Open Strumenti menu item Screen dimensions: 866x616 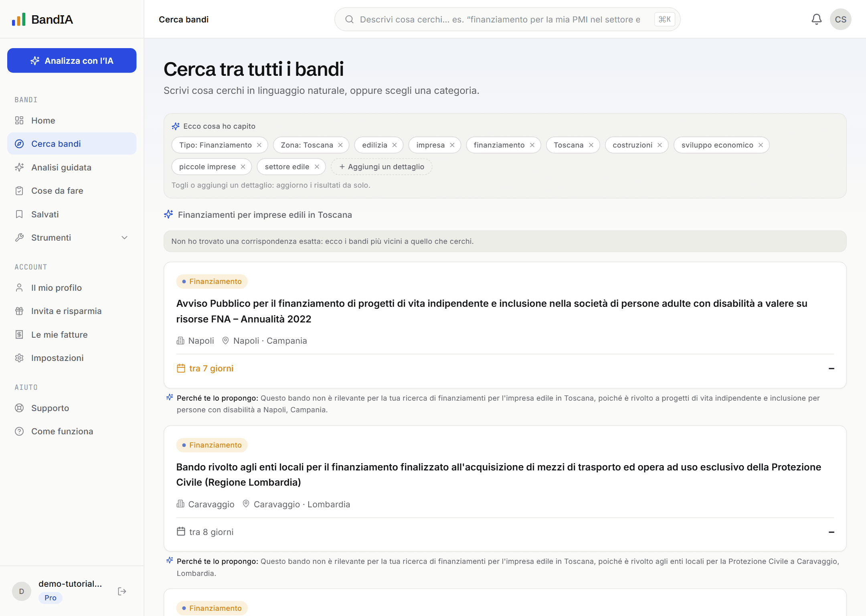pos(72,237)
